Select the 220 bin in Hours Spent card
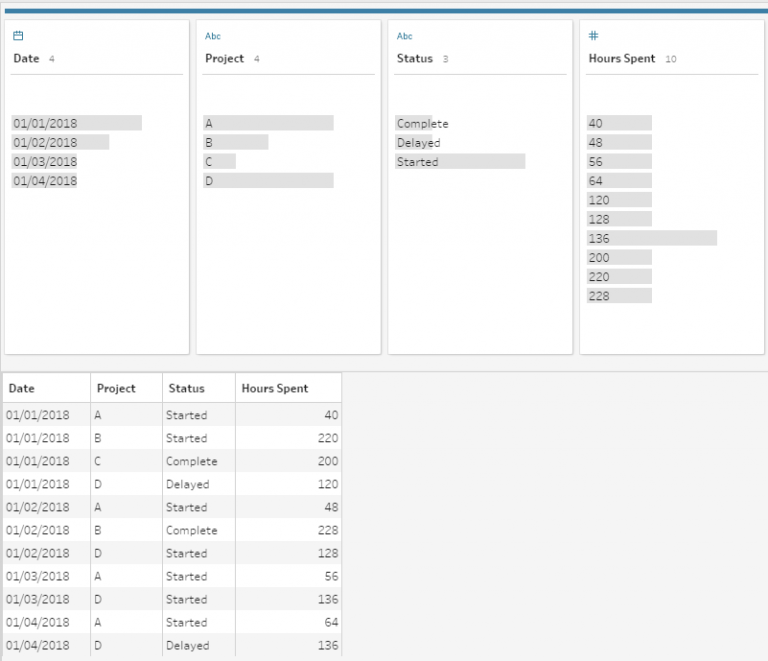This screenshot has width=768, height=661. click(619, 277)
